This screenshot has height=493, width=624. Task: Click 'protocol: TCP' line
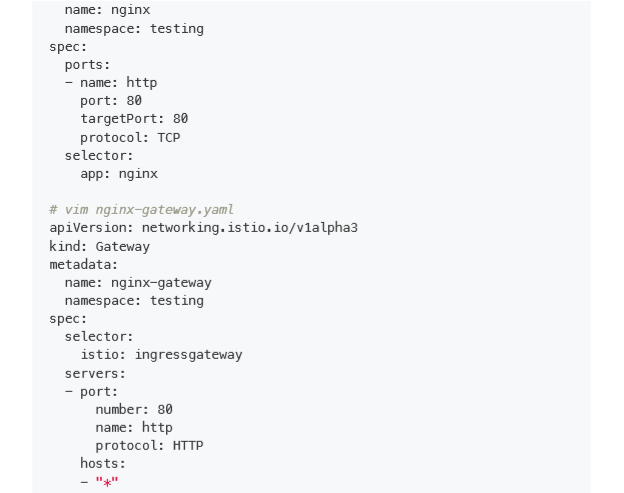pyautogui.click(x=130, y=138)
